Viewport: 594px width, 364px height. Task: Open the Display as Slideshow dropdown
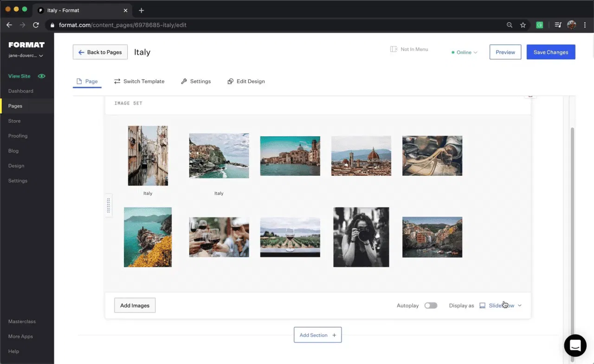501,306
